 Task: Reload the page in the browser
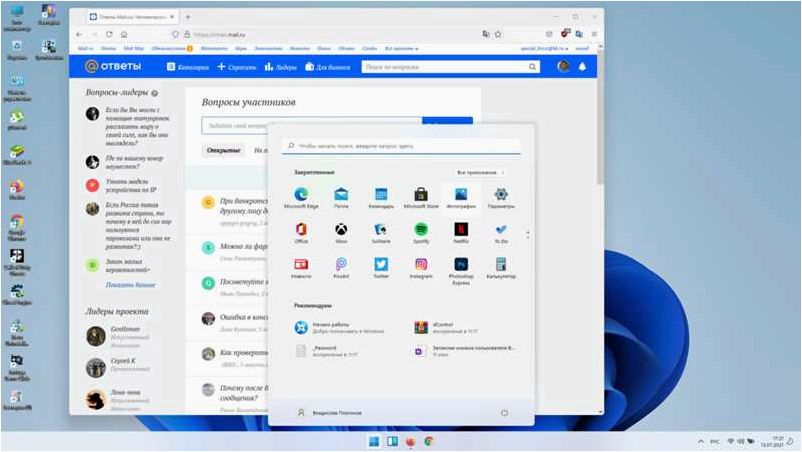point(109,34)
